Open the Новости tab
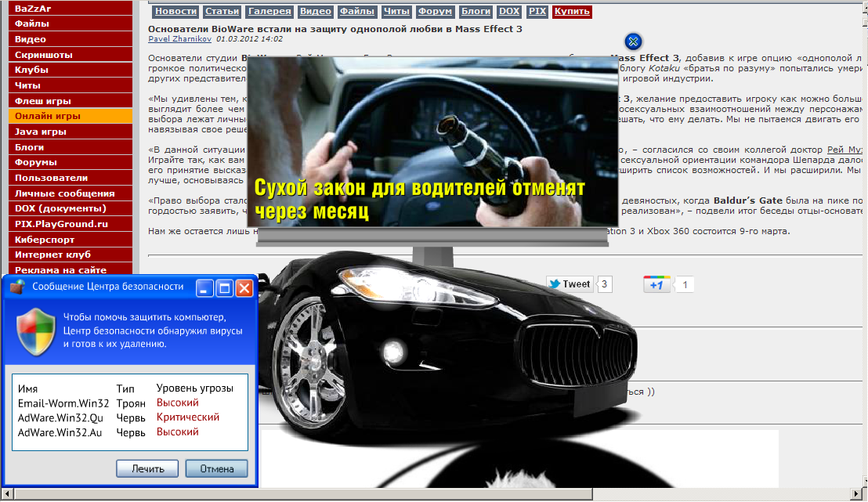 pyautogui.click(x=175, y=11)
